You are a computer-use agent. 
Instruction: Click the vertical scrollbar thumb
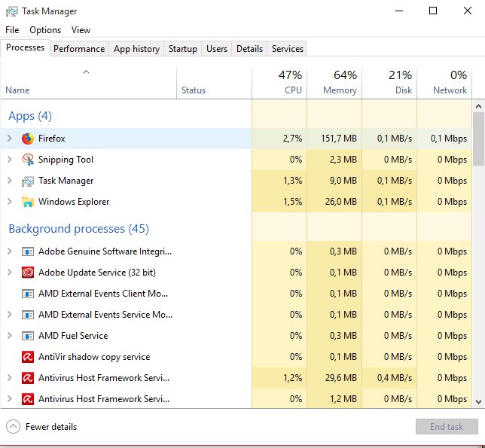pyautogui.click(x=478, y=139)
